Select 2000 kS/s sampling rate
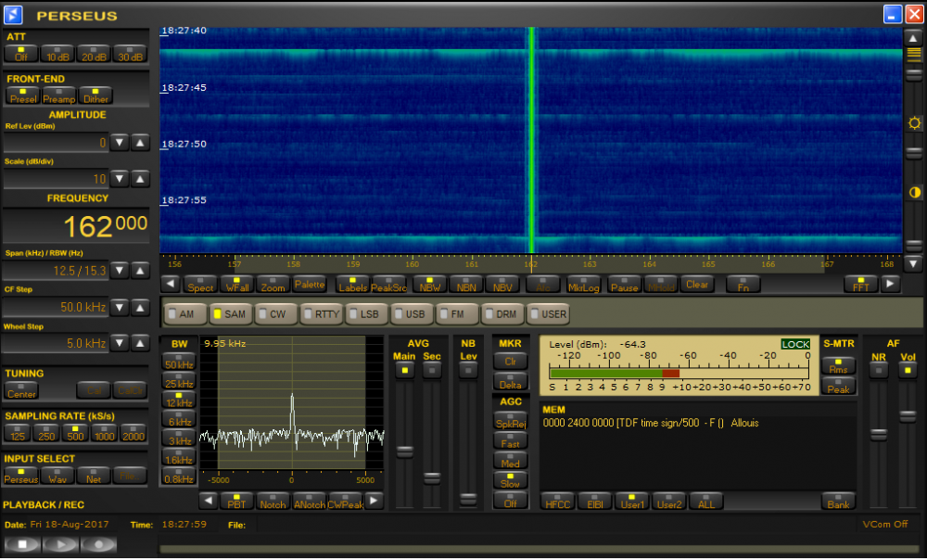This screenshot has width=927, height=560. pyautogui.click(x=133, y=433)
